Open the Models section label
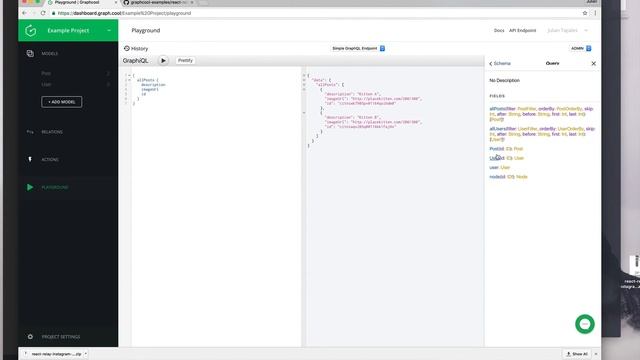This screenshot has height=360, width=640. (49, 53)
